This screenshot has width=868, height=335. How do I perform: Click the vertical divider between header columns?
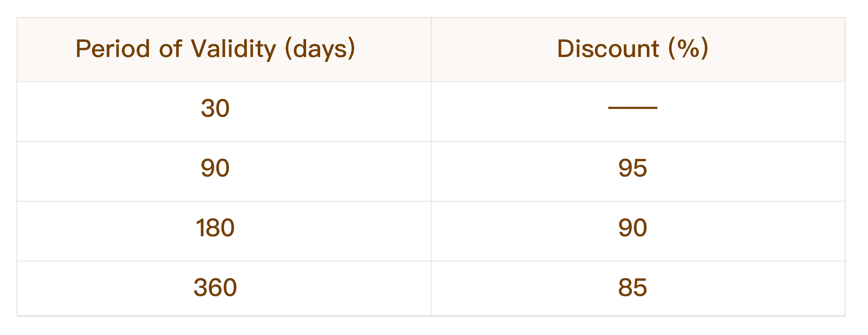[x=431, y=50]
